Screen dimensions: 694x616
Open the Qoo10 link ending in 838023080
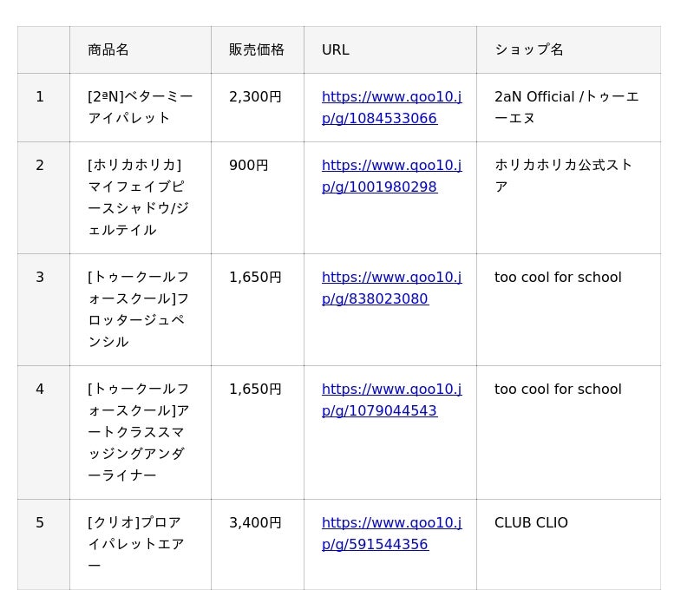click(x=391, y=288)
